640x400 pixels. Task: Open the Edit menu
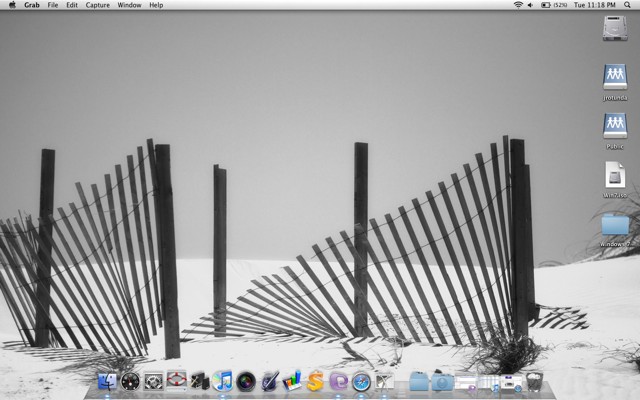pos(72,5)
